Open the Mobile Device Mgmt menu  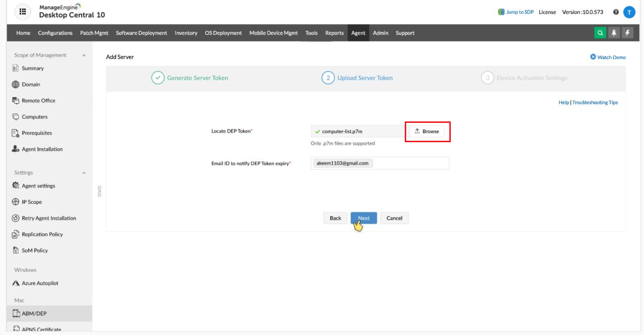click(x=273, y=33)
